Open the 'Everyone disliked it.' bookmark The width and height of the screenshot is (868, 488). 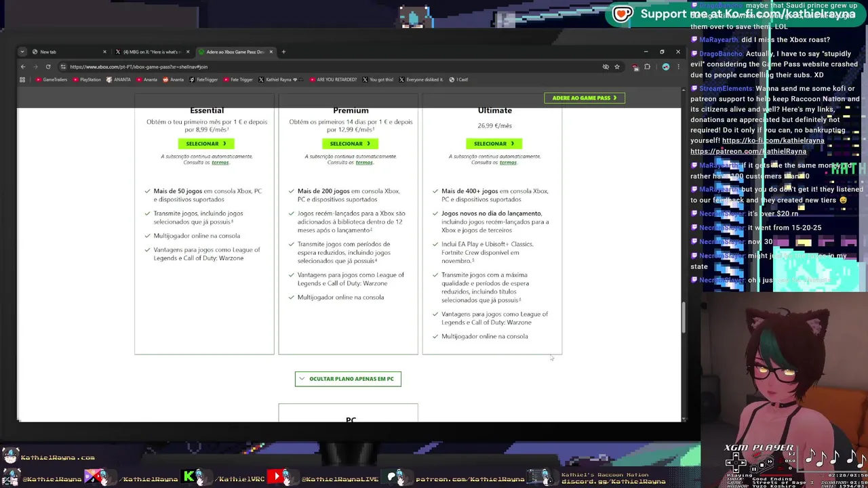(421, 79)
